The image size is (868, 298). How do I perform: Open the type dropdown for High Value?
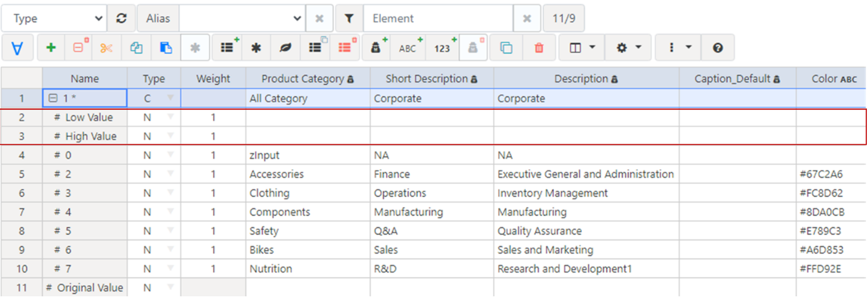[x=170, y=136]
